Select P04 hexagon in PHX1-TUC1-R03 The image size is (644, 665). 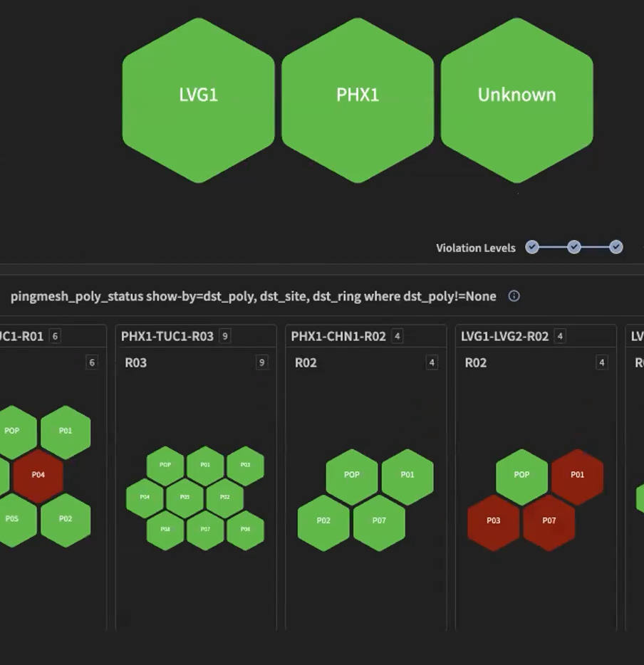(x=145, y=497)
